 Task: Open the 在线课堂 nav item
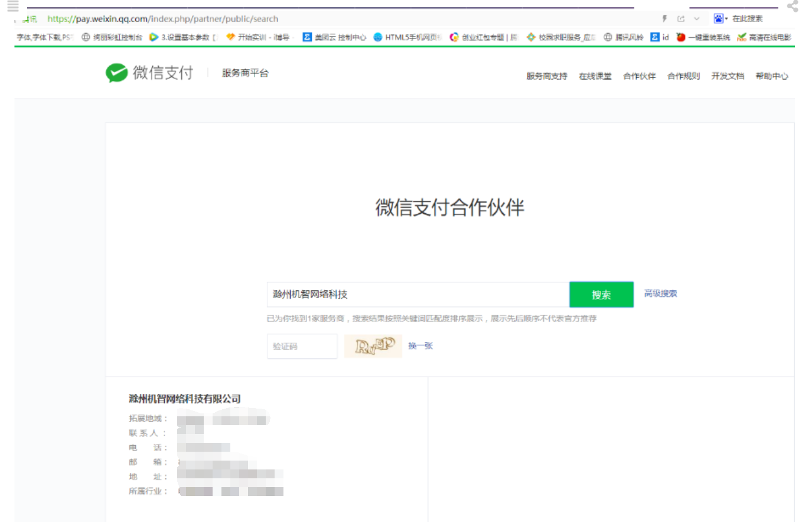tap(595, 76)
